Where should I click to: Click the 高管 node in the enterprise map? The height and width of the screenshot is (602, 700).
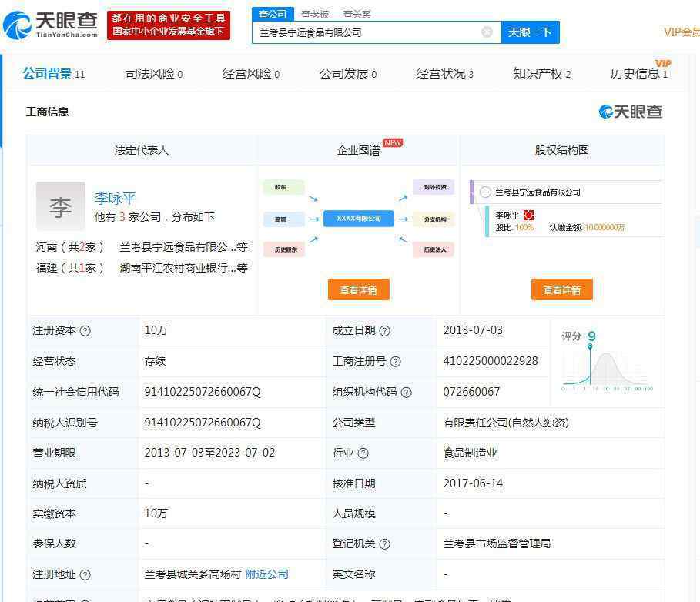coord(284,219)
